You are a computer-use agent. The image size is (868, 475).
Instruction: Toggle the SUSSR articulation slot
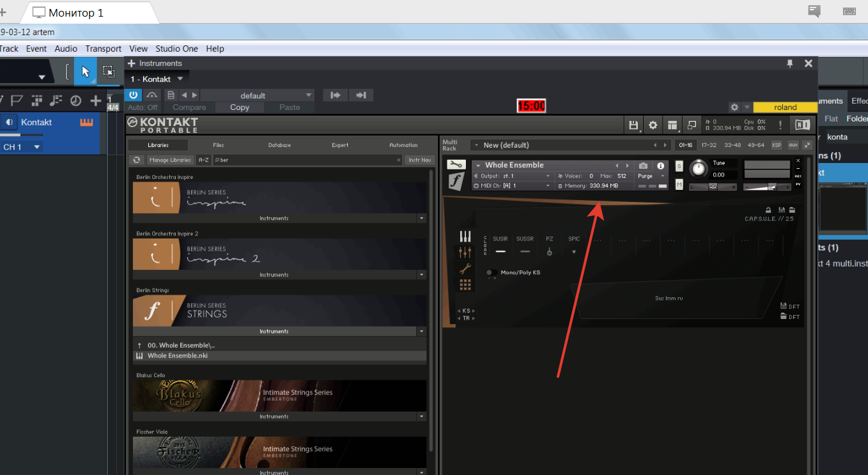pos(525,251)
